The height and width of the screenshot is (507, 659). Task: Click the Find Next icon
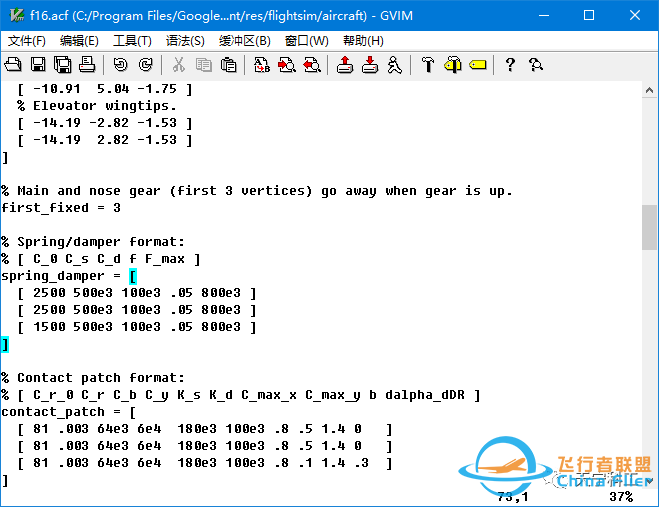286,65
